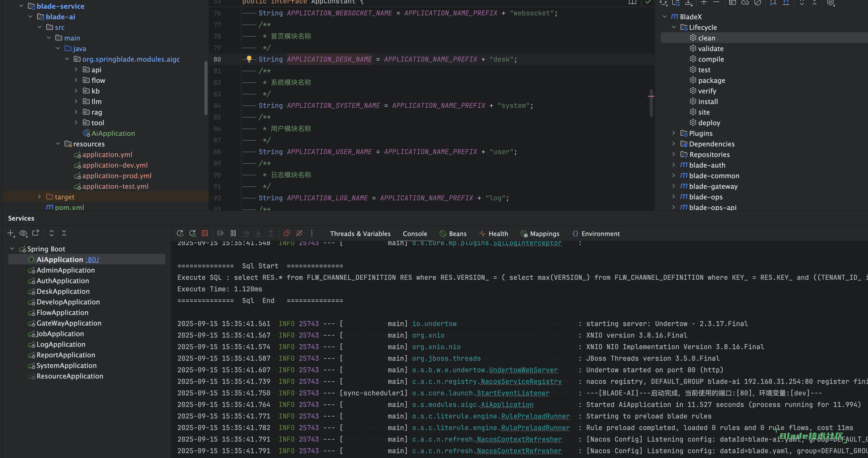
Task: Click NacosServiceRegistry link in console
Action: (x=521, y=381)
